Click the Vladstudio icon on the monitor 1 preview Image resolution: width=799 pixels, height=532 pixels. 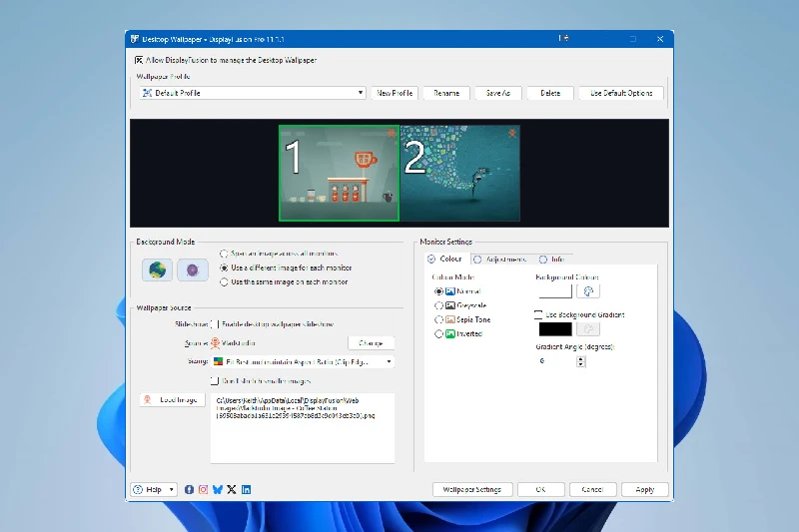point(391,133)
